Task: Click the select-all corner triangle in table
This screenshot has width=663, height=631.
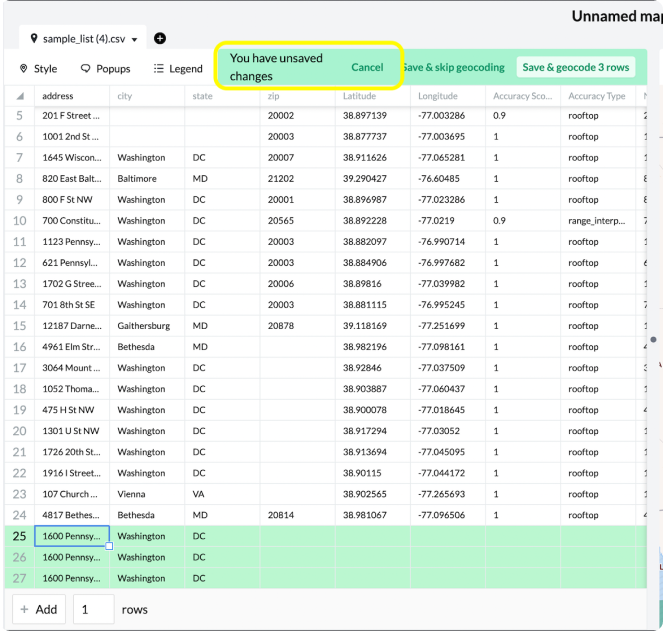Action: pos(20,96)
